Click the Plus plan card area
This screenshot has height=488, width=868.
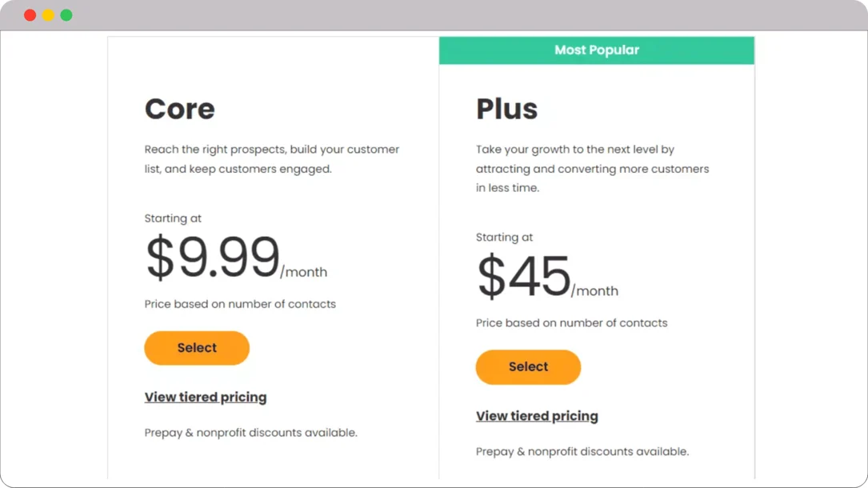(596, 240)
